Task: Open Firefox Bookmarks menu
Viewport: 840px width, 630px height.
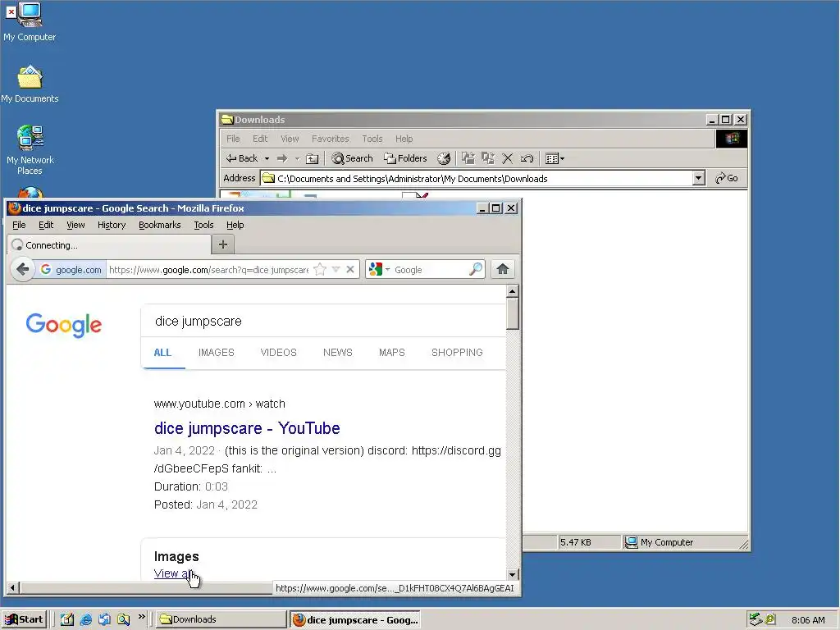Action: 160,225
